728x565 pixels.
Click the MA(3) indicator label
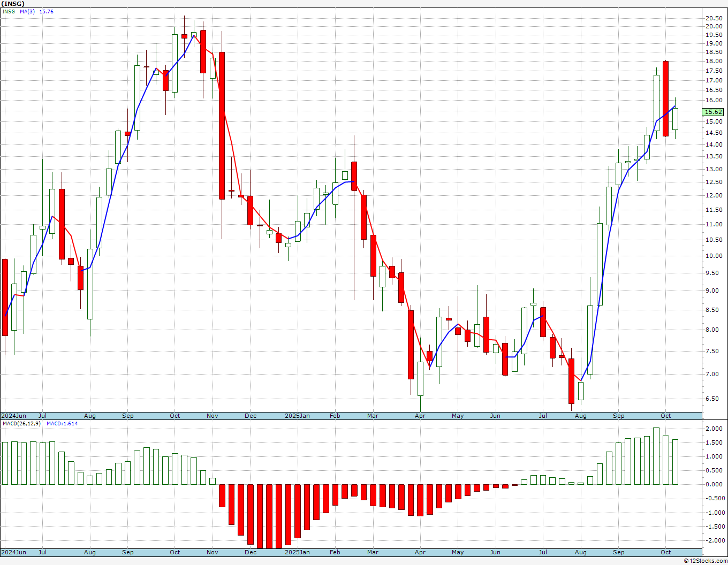[x=27, y=12]
